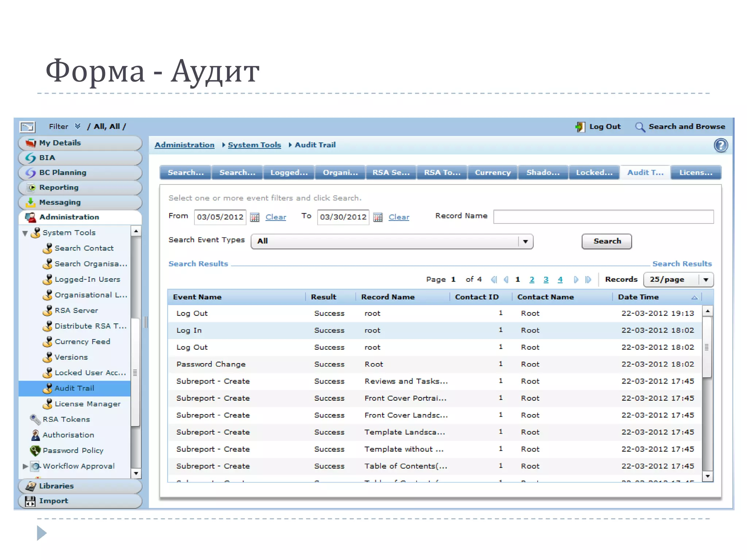
Task: Click the top-left panel toggle icon
Action: [27, 127]
